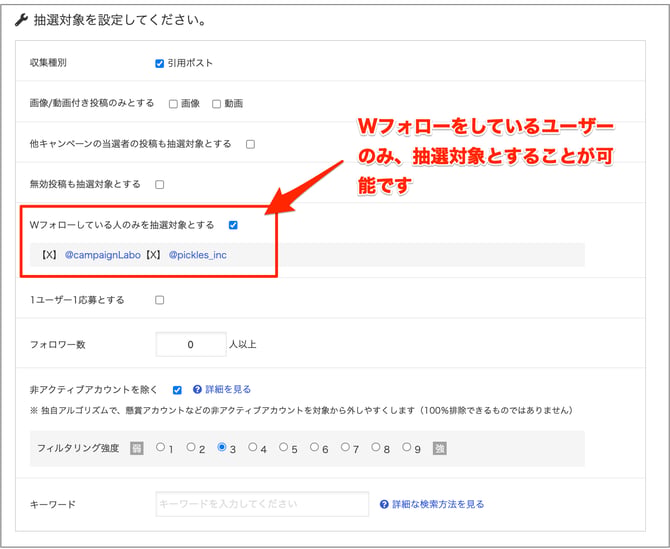Select filtering strength 5

(283, 447)
